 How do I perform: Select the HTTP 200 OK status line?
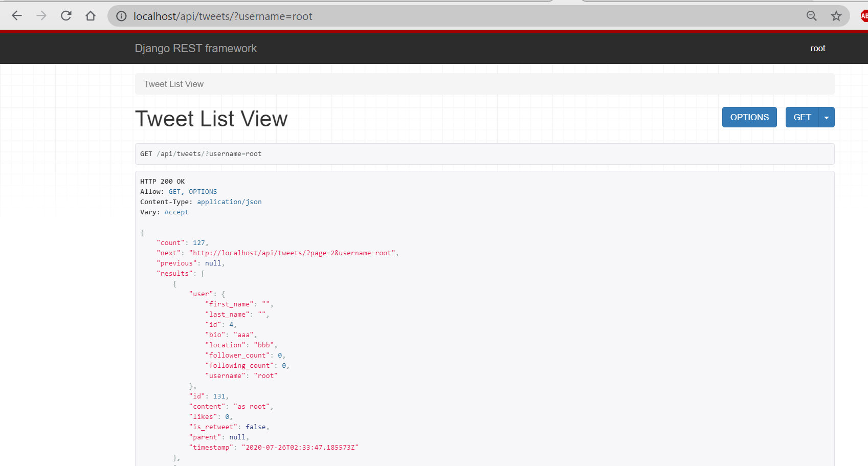click(163, 182)
